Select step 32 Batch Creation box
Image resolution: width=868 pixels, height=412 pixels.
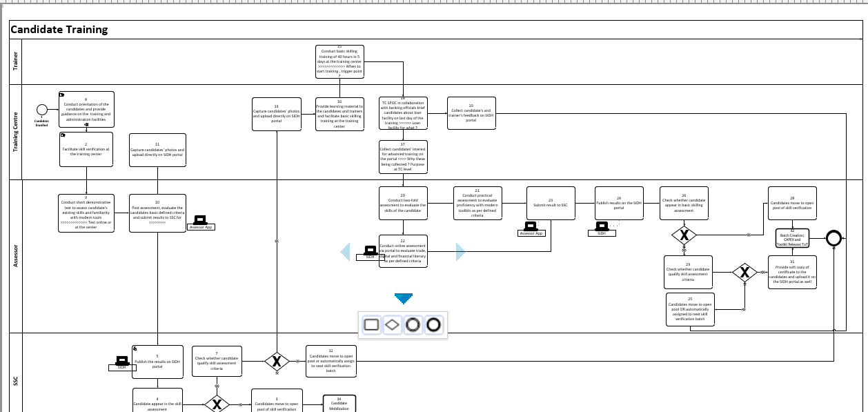(x=792, y=239)
